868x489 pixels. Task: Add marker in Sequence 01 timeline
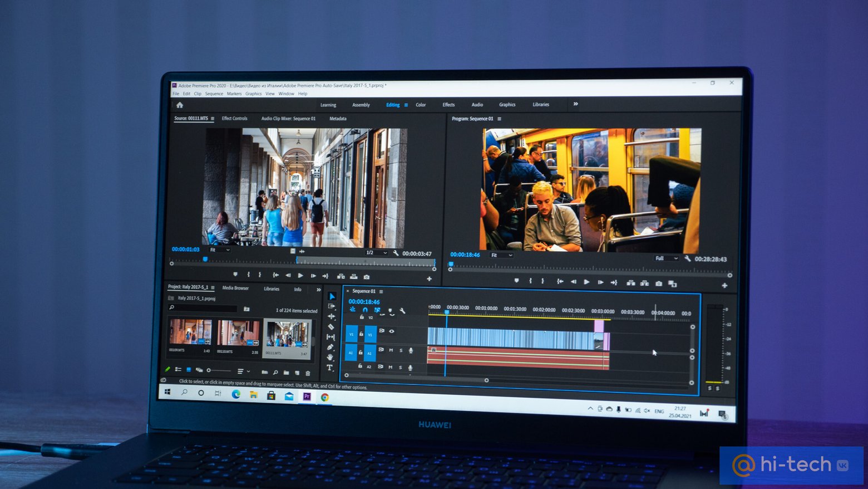coord(390,310)
